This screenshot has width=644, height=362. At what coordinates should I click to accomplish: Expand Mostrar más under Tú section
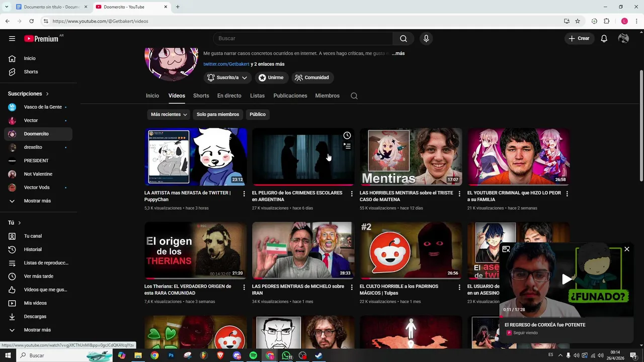[x=38, y=330]
